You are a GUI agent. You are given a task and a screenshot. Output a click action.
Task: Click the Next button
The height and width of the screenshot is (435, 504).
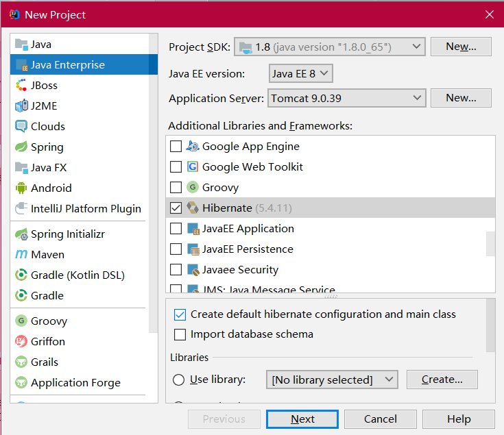click(302, 419)
